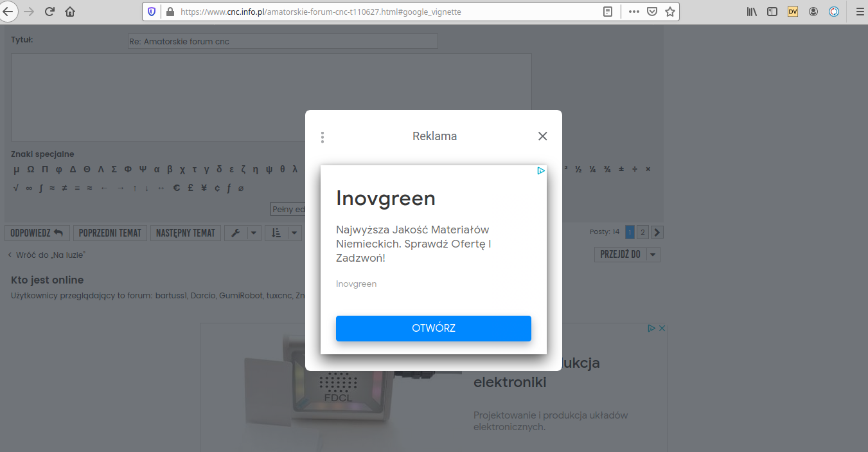Select page 1 in pagination
The height and width of the screenshot is (452, 868).
coord(630,232)
